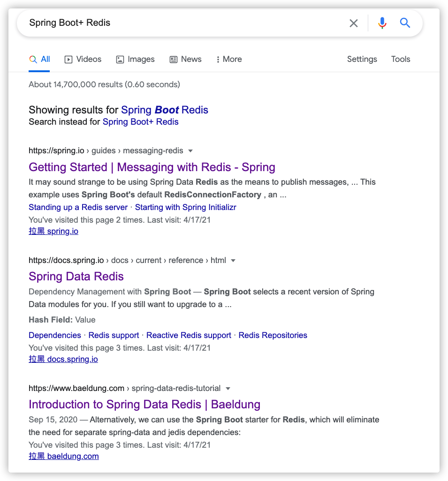Go to the News tab
Image resolution: width=448 pixels, height=481 pixels.
(x=185, y=59)
